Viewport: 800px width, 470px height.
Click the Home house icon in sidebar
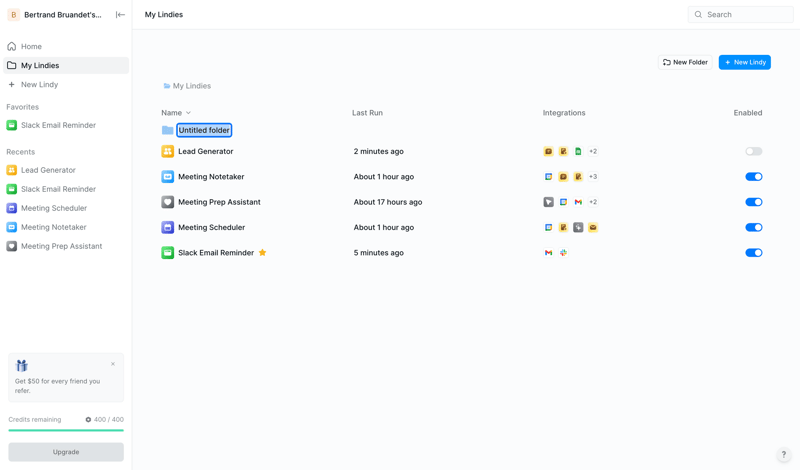click(x=12, y=46)
